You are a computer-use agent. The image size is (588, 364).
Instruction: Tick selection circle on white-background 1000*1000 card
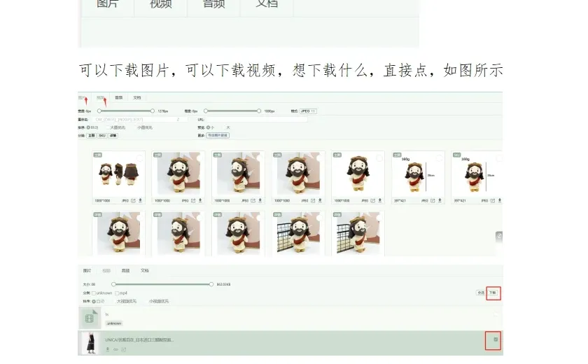pyautogui.click(x=379, y=158)
